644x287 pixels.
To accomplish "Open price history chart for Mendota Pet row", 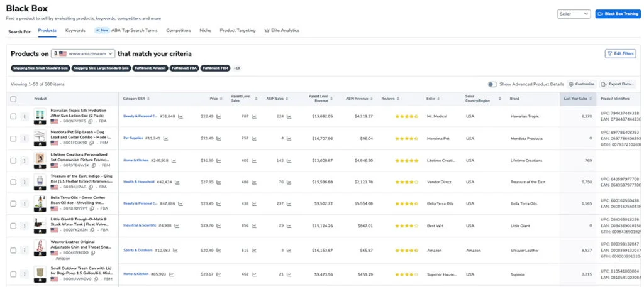I will pos(218,139).
